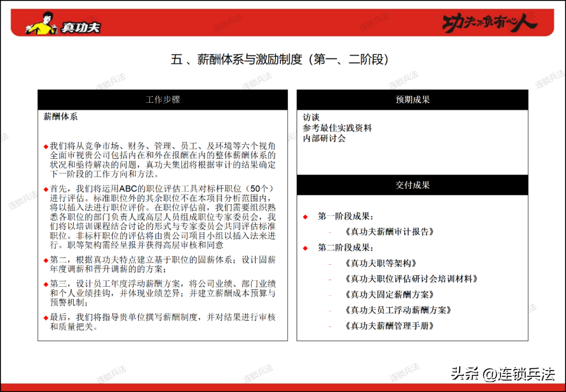Click the 第二阶段成果 heading
The image size is (566, 392).
tap(345, 247)
